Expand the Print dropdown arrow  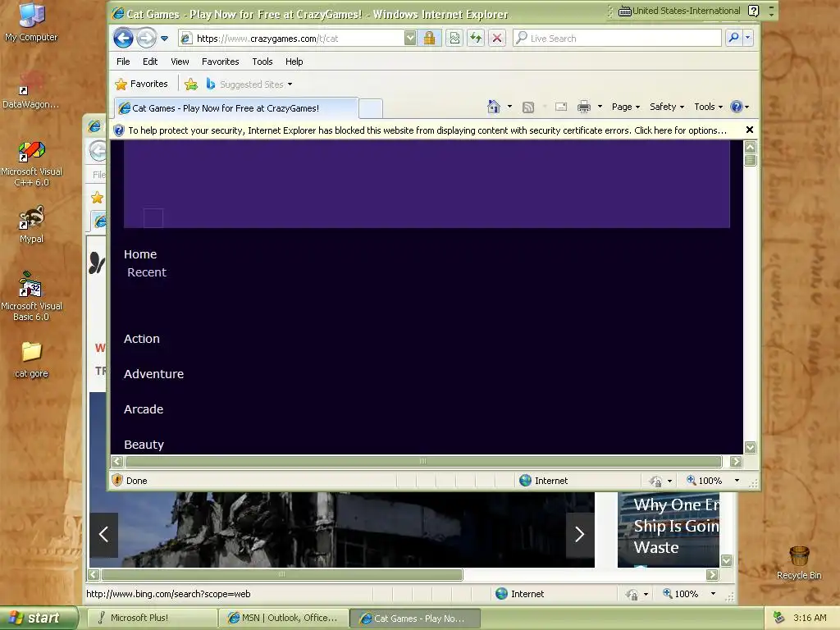(600, 107)
